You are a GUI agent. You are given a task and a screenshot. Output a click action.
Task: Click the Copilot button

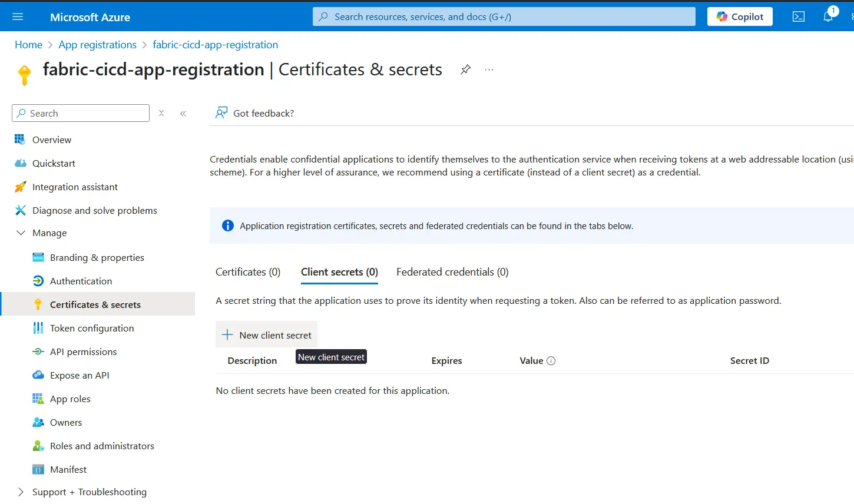click(x=740, y=16)
